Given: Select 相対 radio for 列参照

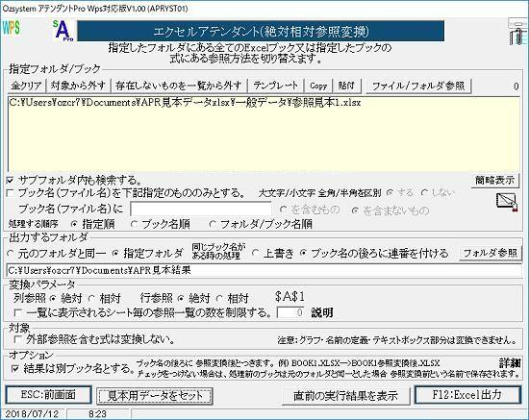Looking at the screenshot, I should tap(91, 298).
